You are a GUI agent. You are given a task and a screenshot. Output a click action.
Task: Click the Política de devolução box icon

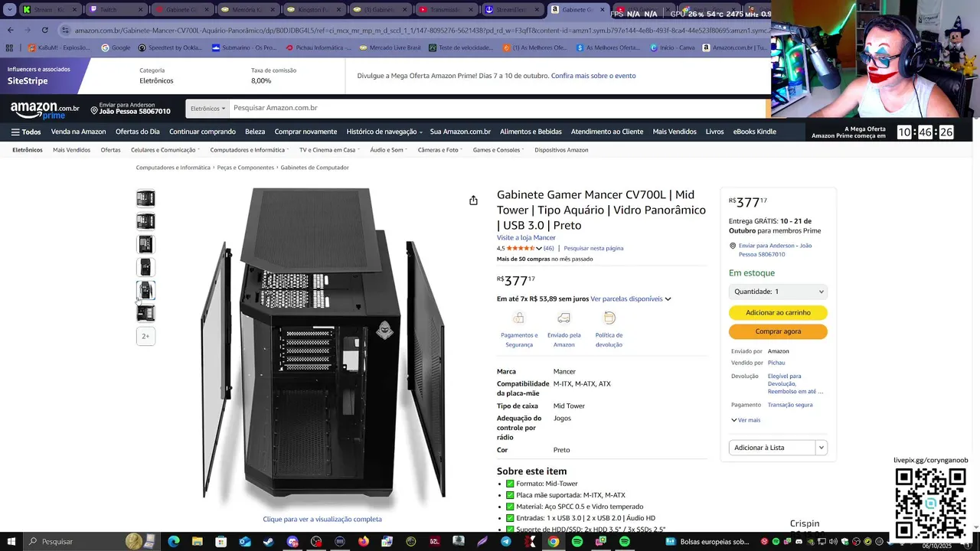point(609,318)
